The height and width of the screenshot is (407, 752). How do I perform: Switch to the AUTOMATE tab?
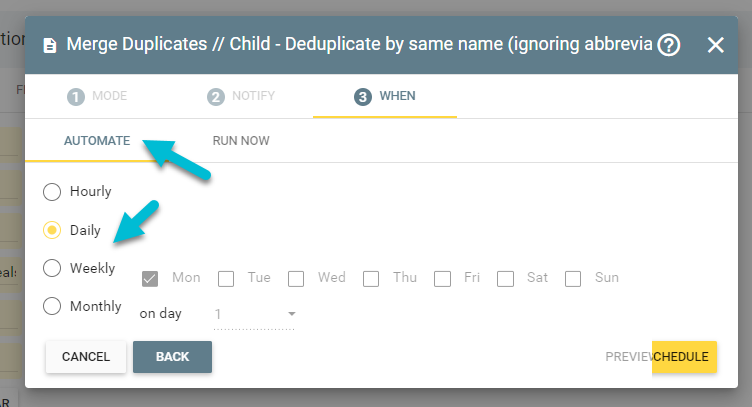click(x=97, y=141)
